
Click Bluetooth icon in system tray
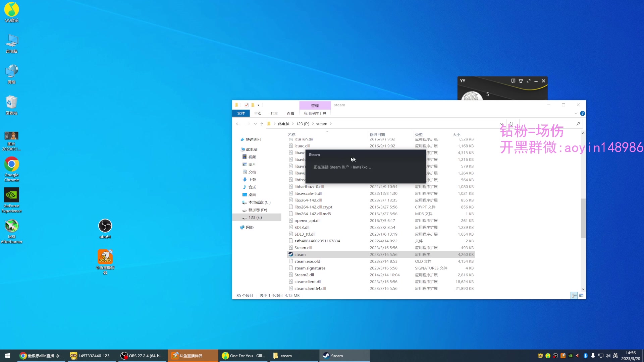click(585, 356)
